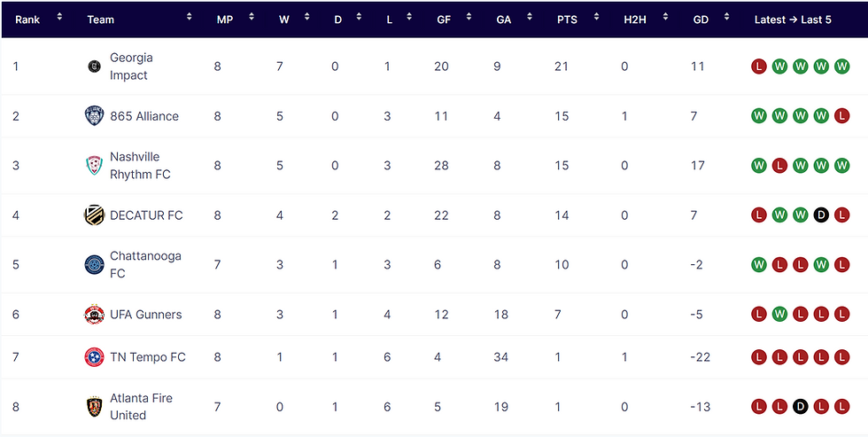Viewport: 868px width, 437px height.
Task: Sort by GD column sort arrows
Action: (x=726, y=17)
